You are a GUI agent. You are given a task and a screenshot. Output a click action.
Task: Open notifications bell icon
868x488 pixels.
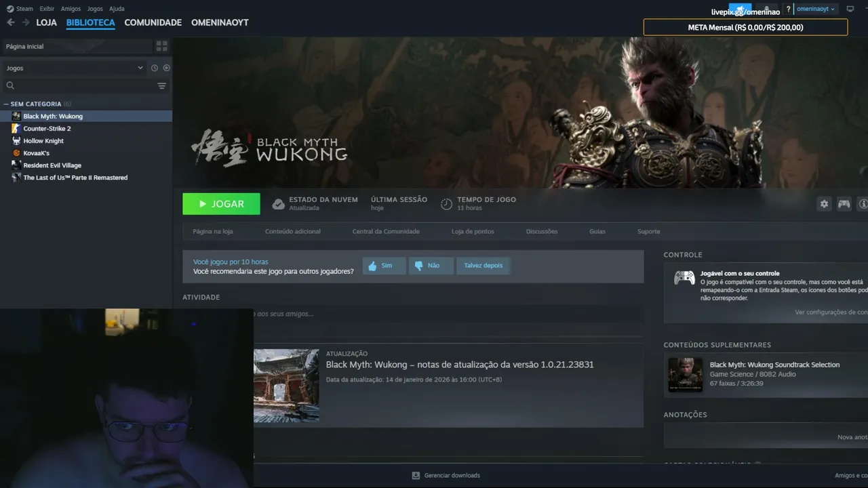point(767,9)
